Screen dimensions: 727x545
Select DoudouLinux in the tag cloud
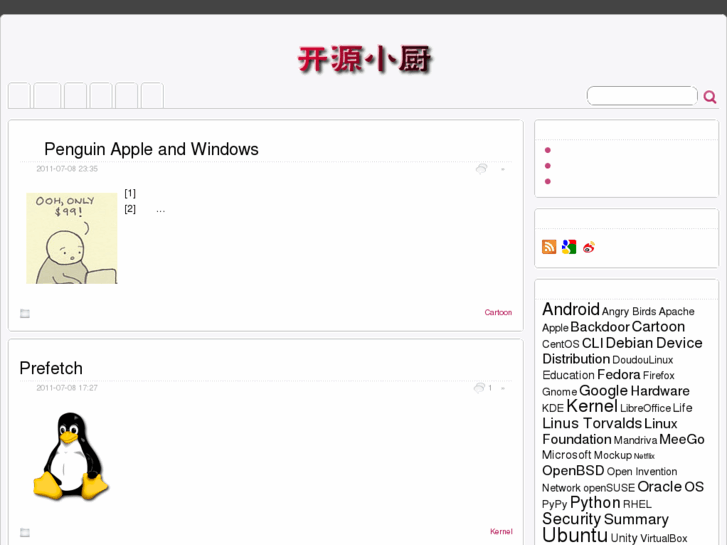[x=643, y=360]
